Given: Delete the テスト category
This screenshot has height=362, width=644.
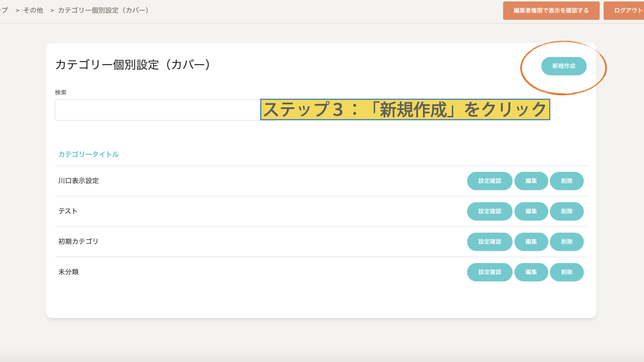Looking at the screenshot, I should click(567, 212).
